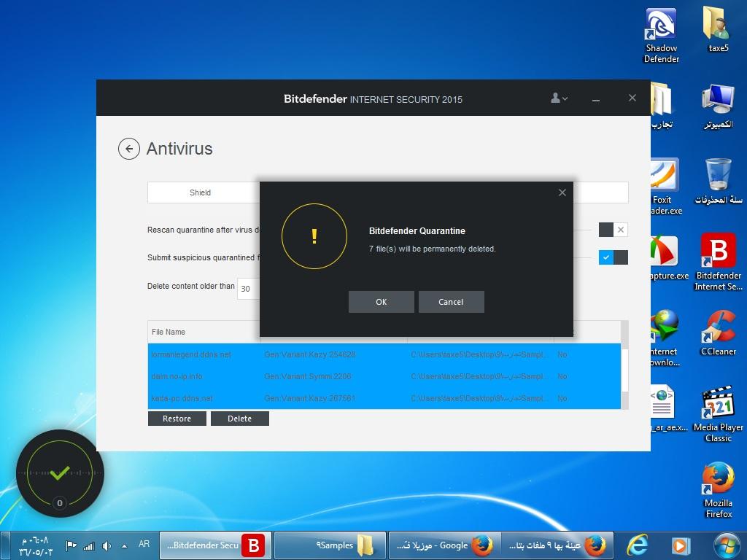Close the Bitdefender main window
The height and width of the screenshot is (560, 747).
coord(632,98)
